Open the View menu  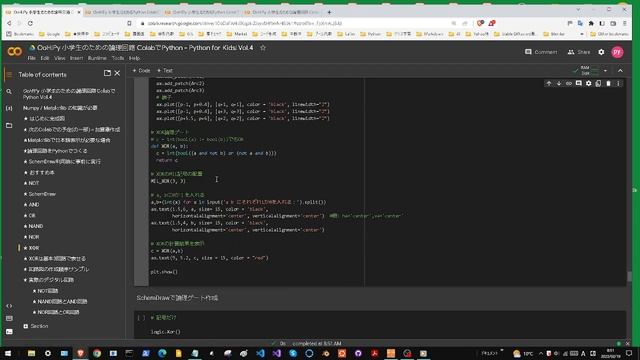pos(60,58)
